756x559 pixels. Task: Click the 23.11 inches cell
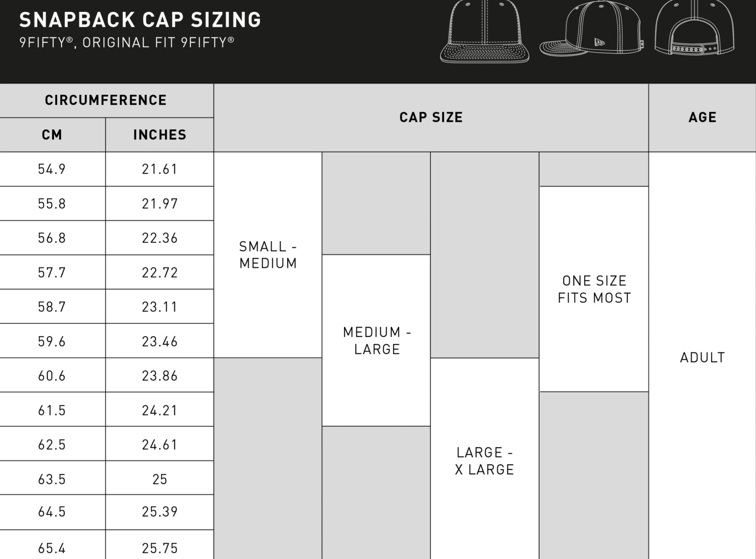click(160, 307)
